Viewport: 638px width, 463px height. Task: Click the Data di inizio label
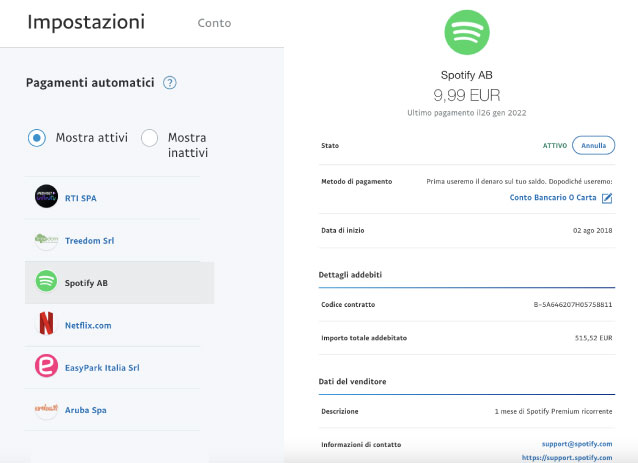[x=343, y=230]
